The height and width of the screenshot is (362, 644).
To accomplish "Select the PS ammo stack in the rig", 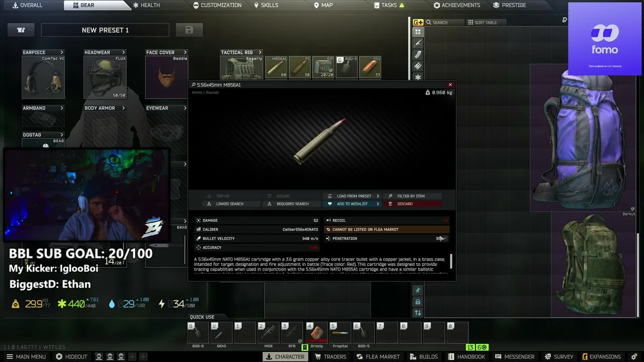I will click(x=300, y=67).
